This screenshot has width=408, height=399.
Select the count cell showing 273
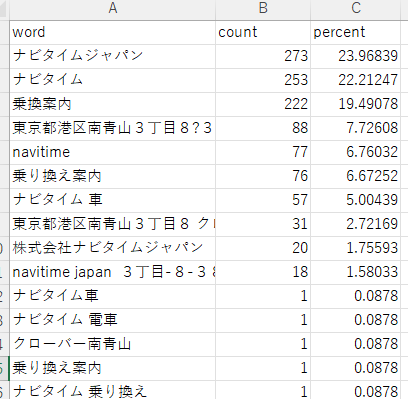tap(263, 56)
